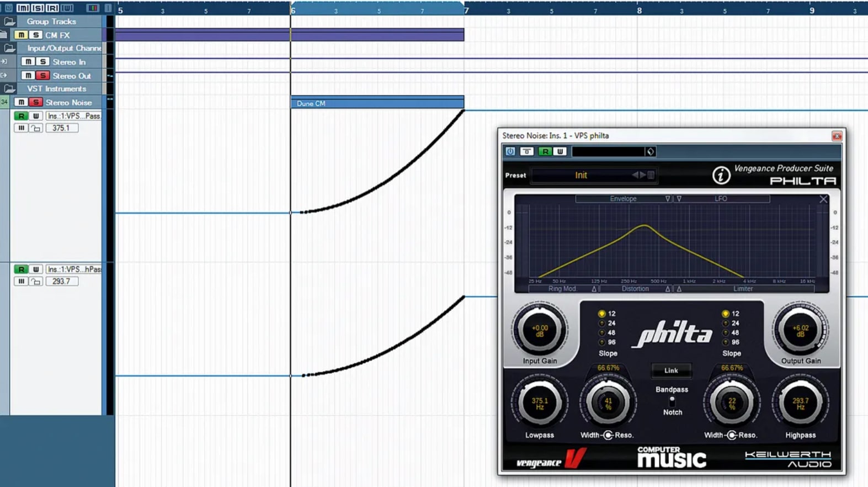
Task: Toggle plugin window write automation (W)
Action: [560, 151]
